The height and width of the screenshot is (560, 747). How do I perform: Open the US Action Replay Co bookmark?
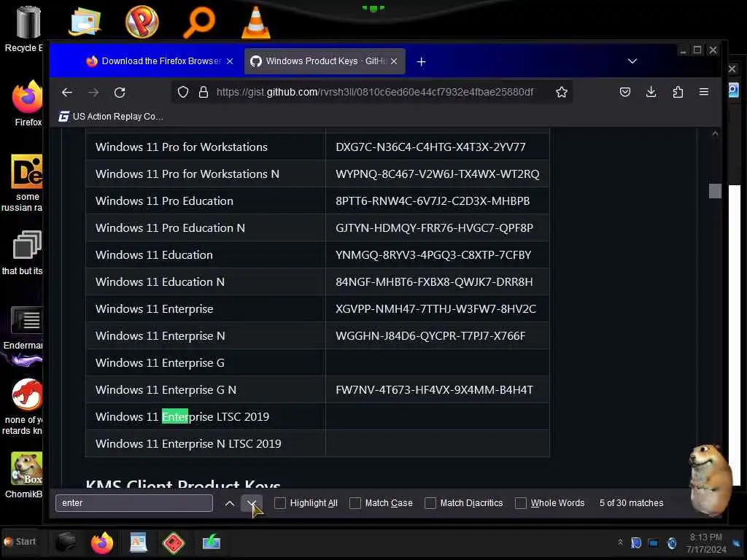111,117
